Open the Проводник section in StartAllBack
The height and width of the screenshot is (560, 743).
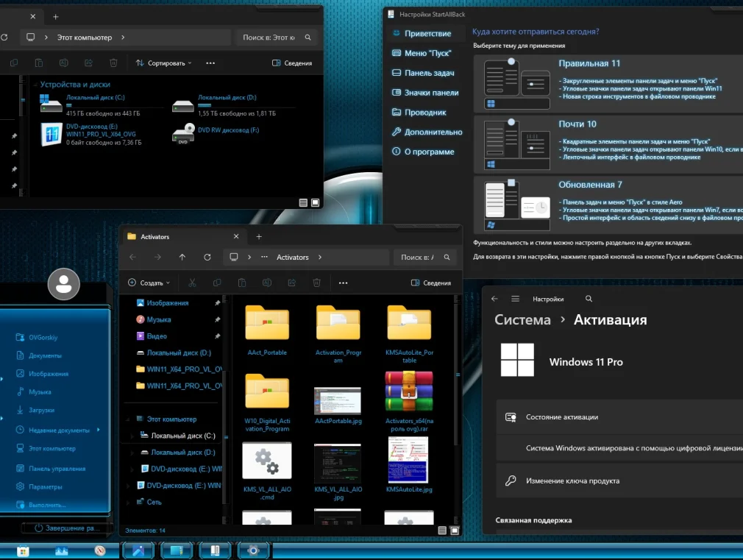[424, 113]
